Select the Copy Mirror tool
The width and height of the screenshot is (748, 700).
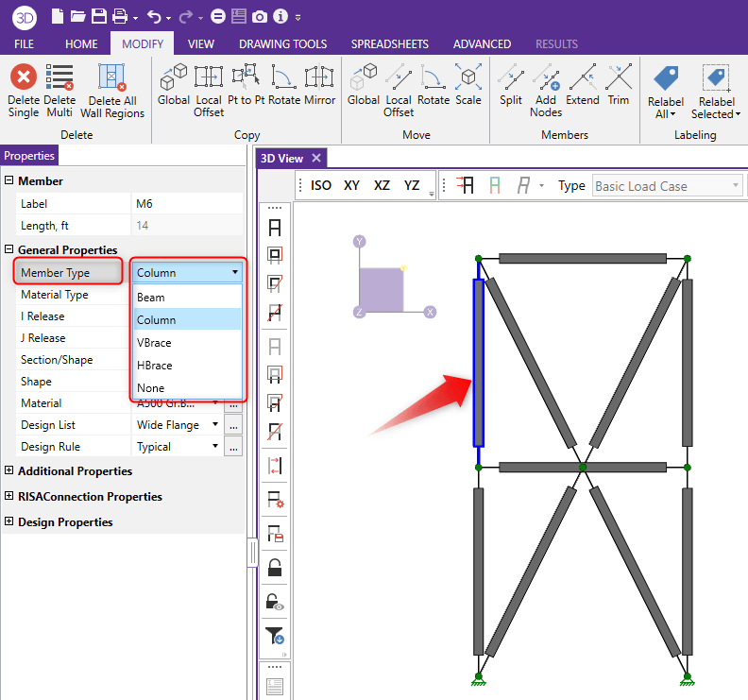pyautogui.click(x=319, y=77)
